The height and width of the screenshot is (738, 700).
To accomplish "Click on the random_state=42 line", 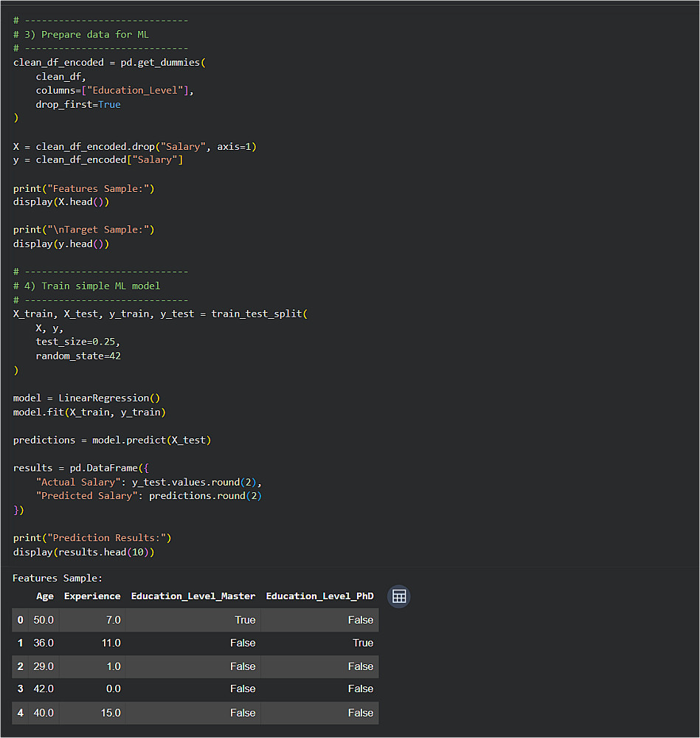I will [78, 356].
